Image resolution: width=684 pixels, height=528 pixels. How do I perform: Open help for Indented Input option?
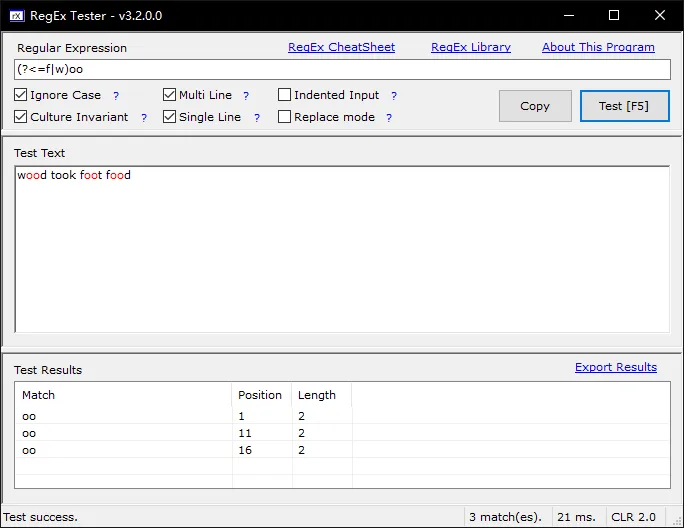(394, 96)
